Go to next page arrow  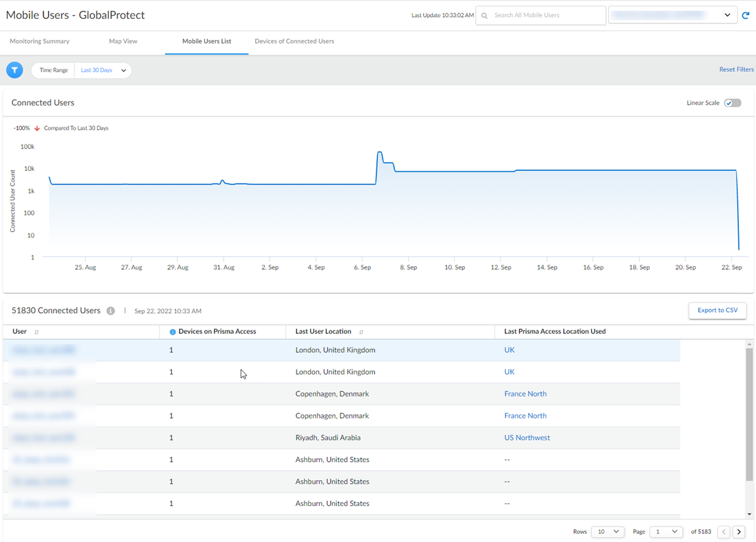(x=739, y=532)
